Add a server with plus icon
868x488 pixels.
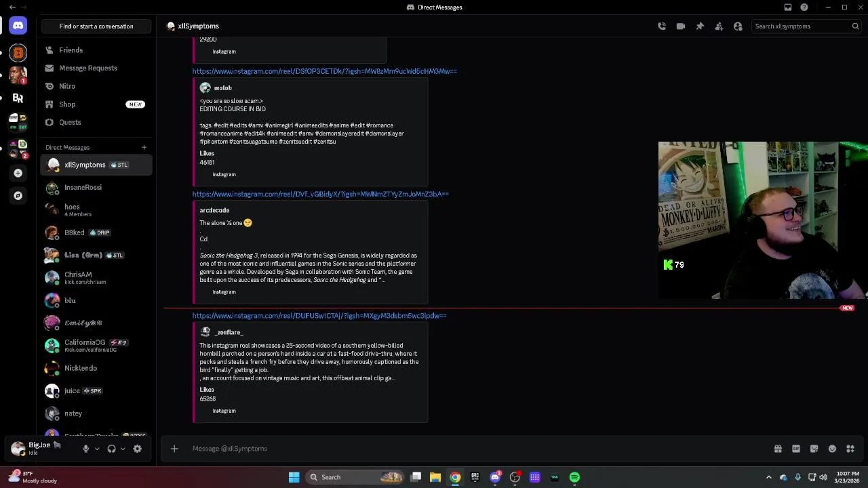[18, 173]
